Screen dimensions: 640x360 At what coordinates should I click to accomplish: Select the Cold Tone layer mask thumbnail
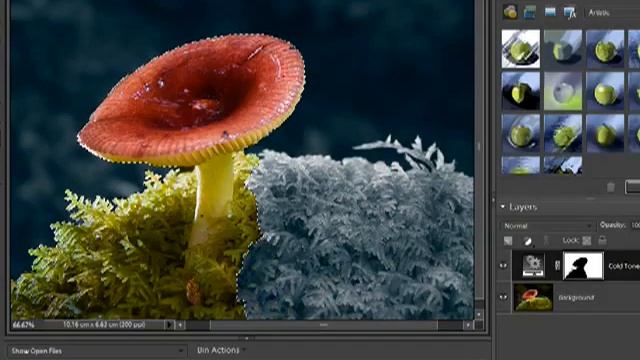(x=583, y=266)
